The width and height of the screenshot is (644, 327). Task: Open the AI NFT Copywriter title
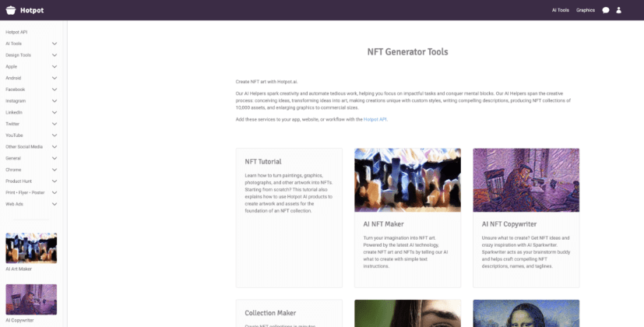[x=509, y=224]
